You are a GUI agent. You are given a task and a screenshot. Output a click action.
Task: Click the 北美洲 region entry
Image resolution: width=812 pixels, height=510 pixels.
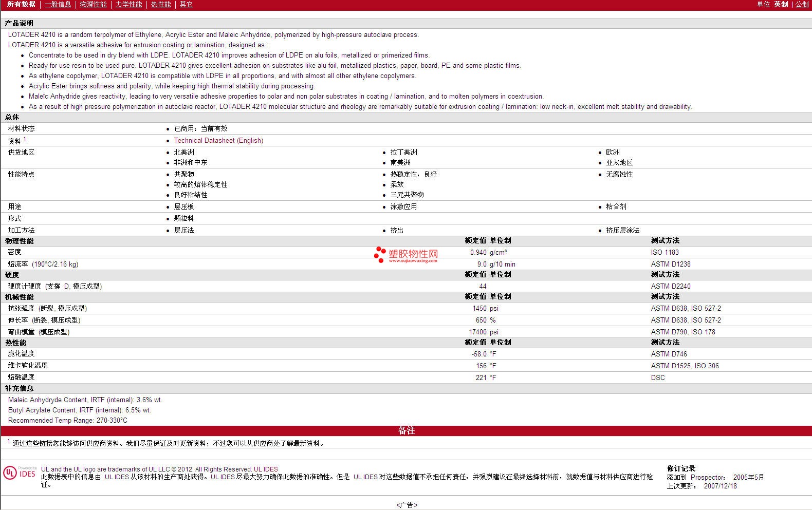[184, 153]
